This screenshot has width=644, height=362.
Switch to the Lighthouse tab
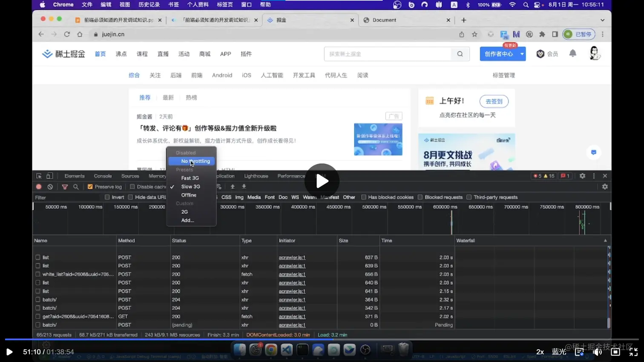point(256,176)
